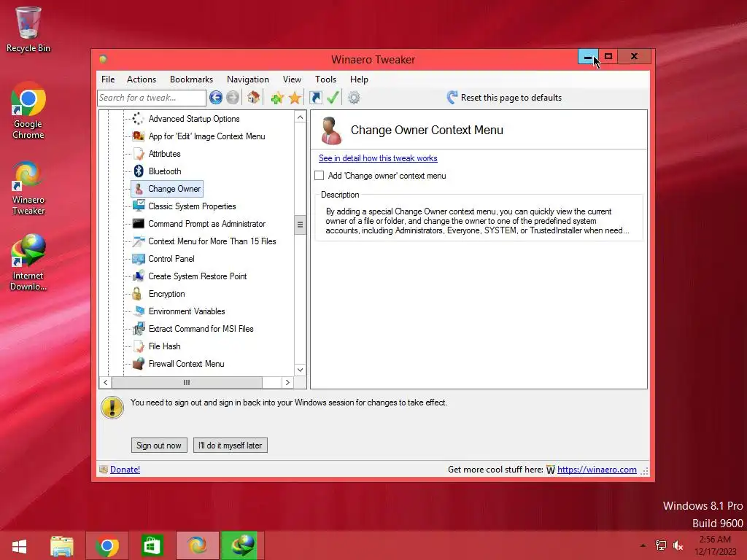Open the Home page icon in toolbar

(253, 98)
